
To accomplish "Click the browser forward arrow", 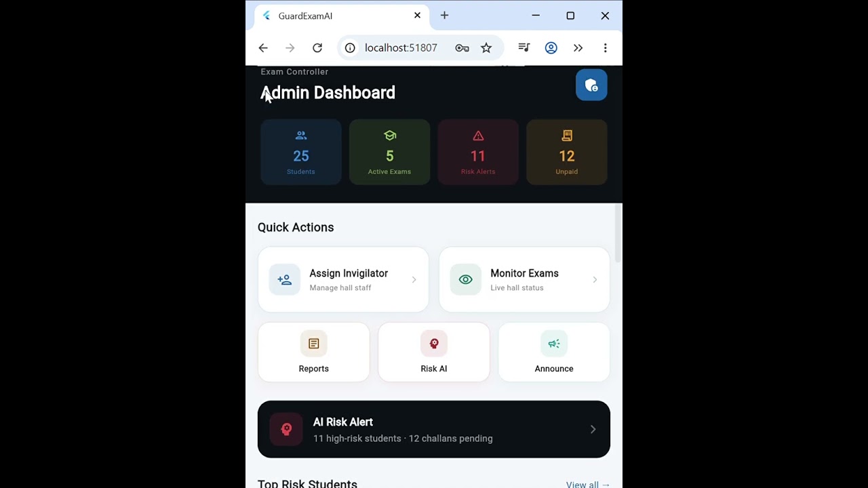I will click(290, 47).
